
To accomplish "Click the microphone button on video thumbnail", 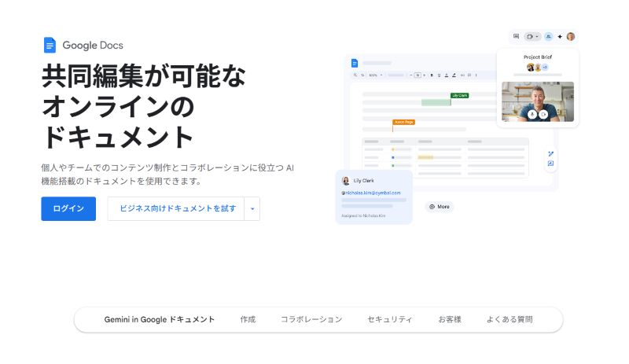I will [x=532, y=114].
